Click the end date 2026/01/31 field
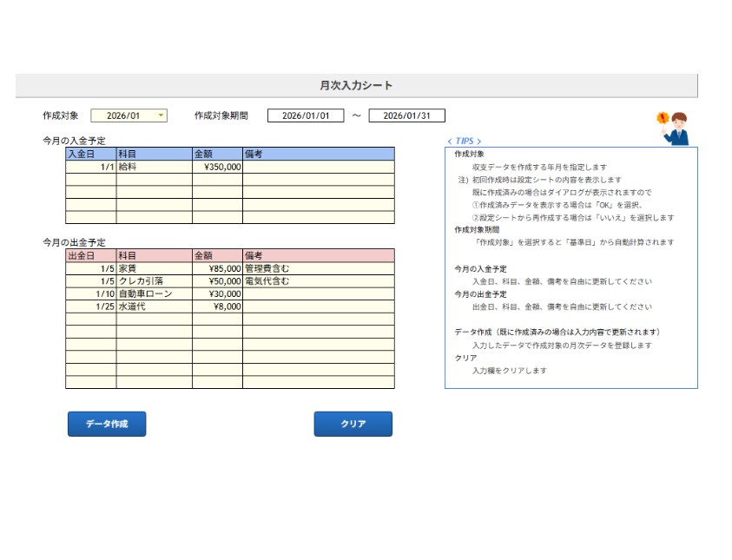 407,115
